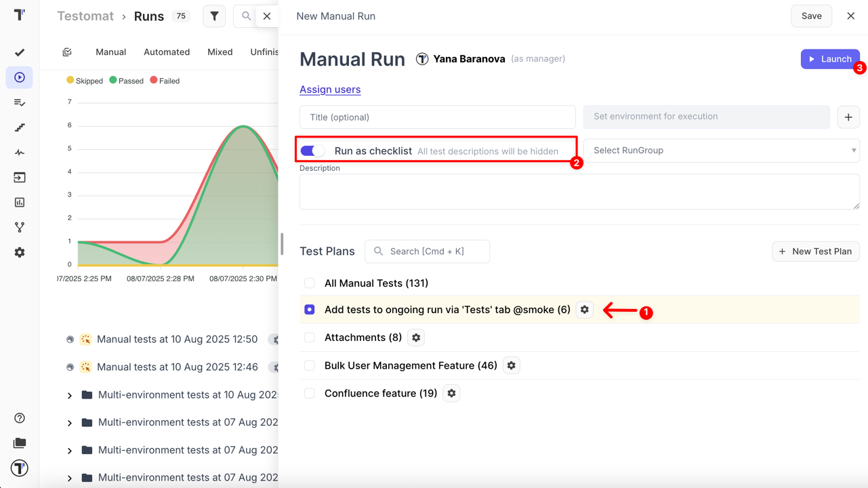Image resolution: width=868 pixels, height=488 pixels.
Task: Click the branch icon in sidebar
Action: 20,227
